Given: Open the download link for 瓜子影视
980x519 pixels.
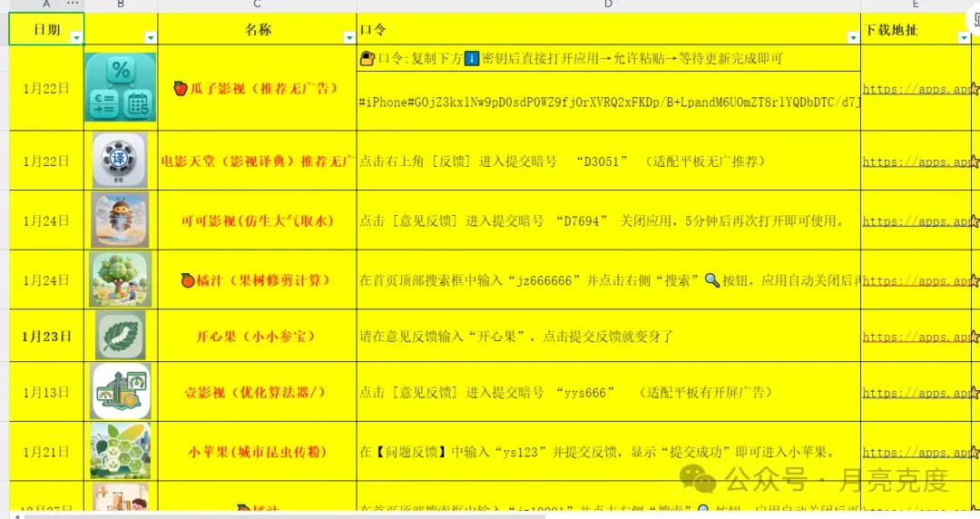Looking at the screenshot, I should 916,89.
